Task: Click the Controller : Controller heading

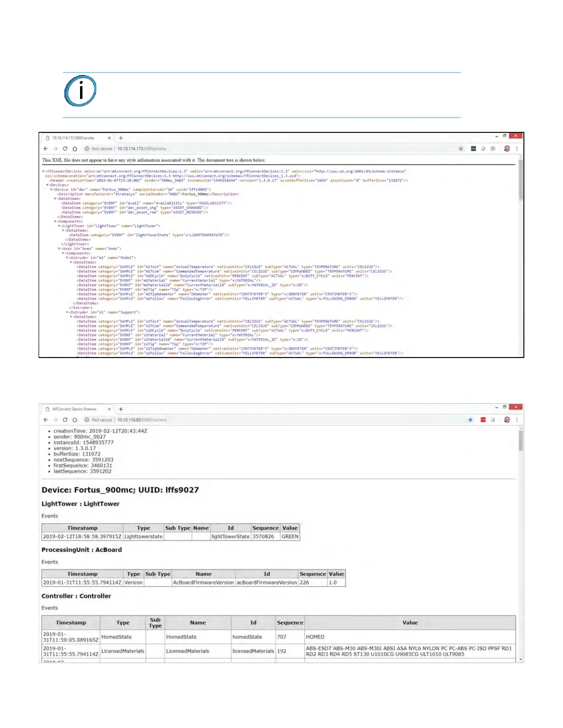Action: tap(76, 596)
